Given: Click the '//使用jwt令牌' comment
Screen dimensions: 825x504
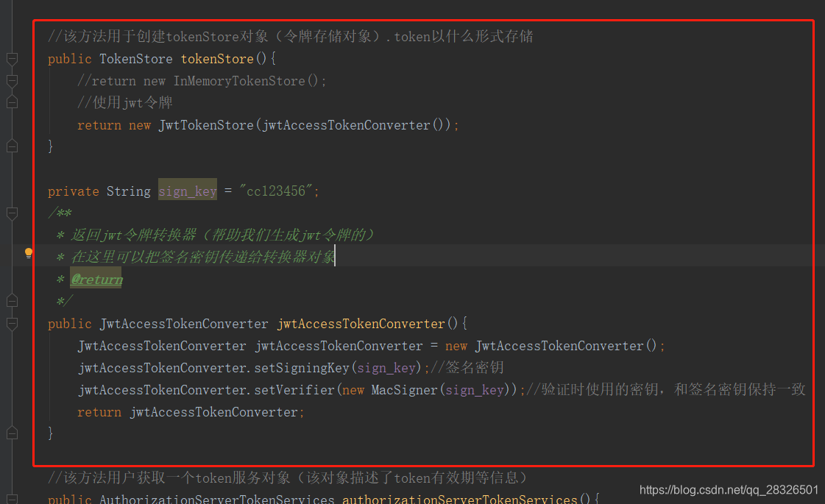Looking at the screenshot, I should point(125,102).
